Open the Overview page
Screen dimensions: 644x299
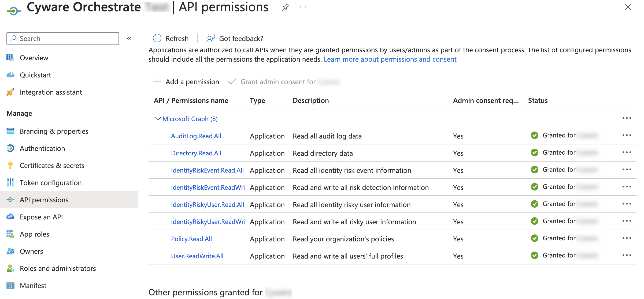pyautogui.click(x=34, y=58)
